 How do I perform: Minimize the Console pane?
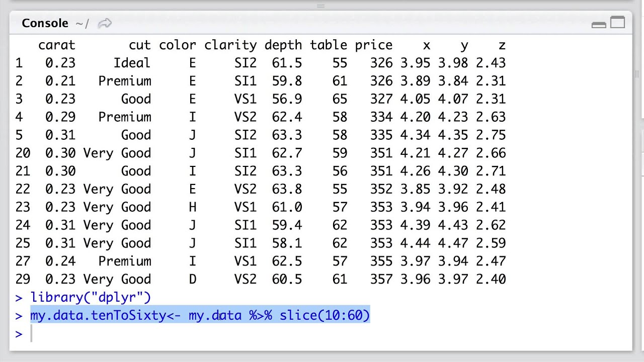[599, 24]
